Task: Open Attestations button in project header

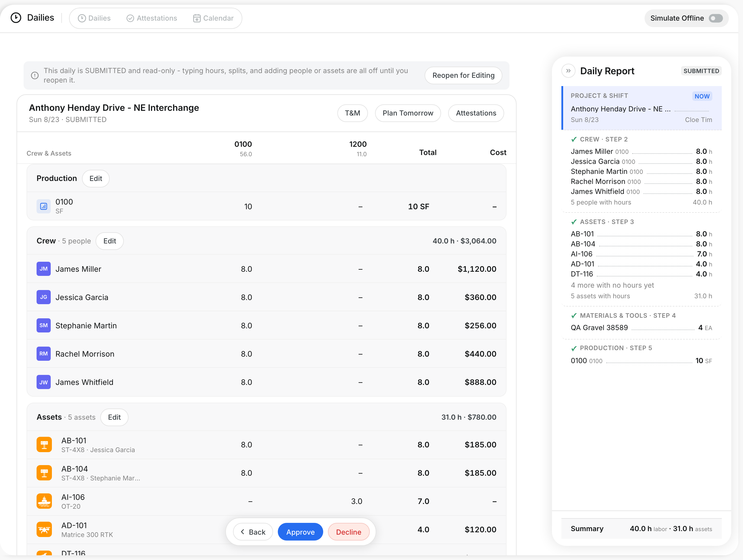Action: (476, 113)
